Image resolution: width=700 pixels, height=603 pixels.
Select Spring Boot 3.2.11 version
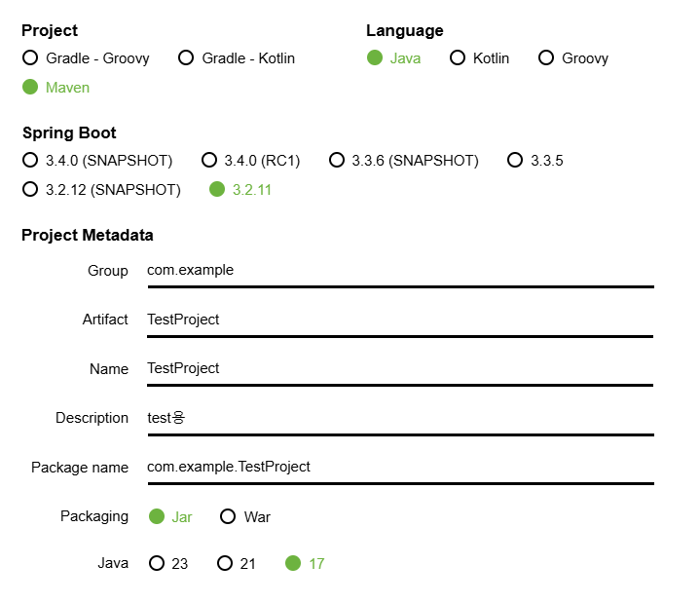point(217,190)
